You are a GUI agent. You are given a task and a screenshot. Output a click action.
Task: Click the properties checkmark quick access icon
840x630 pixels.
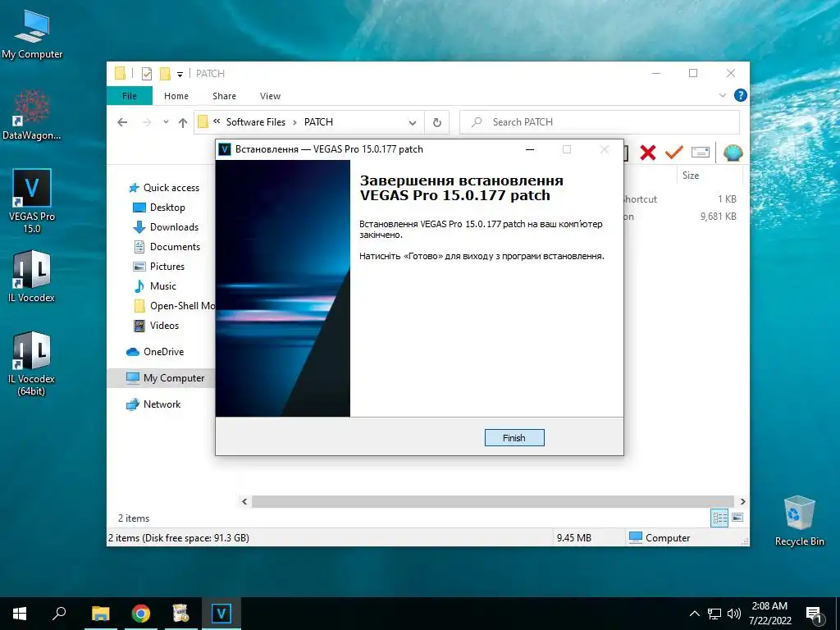tap(147, 74)
